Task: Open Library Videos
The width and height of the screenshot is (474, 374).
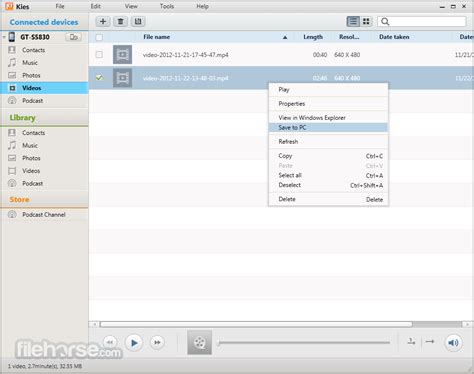Action: tap(31, 171)
